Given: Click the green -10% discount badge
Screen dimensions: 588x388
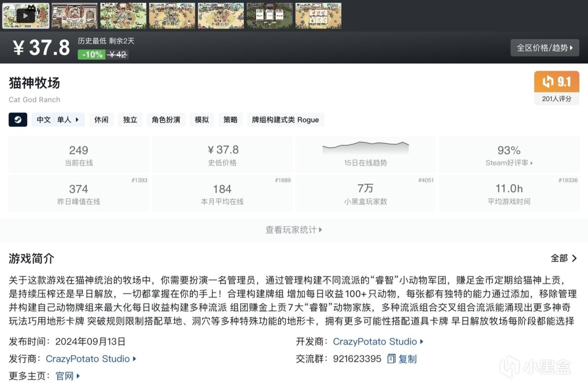Looking at the screenshot, I should tap(92, 54).
